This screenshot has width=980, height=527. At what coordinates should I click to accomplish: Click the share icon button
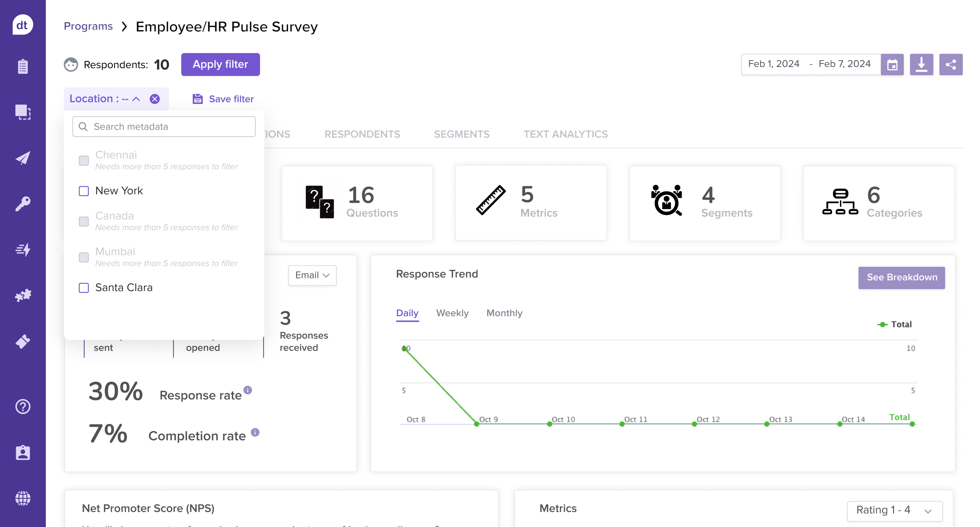pos(950,65)
